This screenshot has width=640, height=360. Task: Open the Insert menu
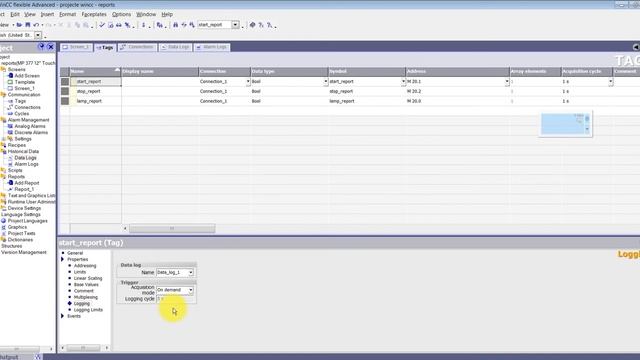coord(47,14)
